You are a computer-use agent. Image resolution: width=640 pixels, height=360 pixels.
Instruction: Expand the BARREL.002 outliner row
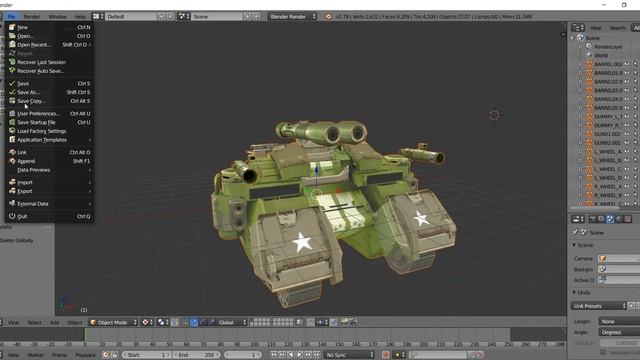580,64
